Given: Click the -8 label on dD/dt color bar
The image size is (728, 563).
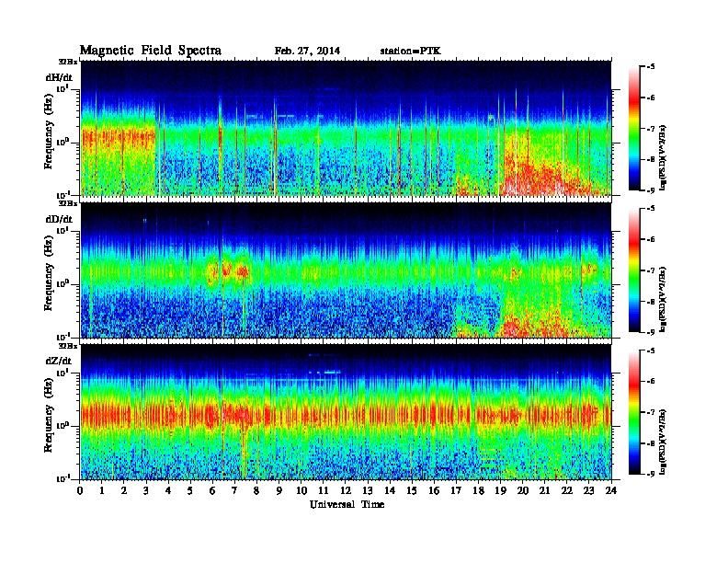Looking at the screenshot, I should [651, 301].
